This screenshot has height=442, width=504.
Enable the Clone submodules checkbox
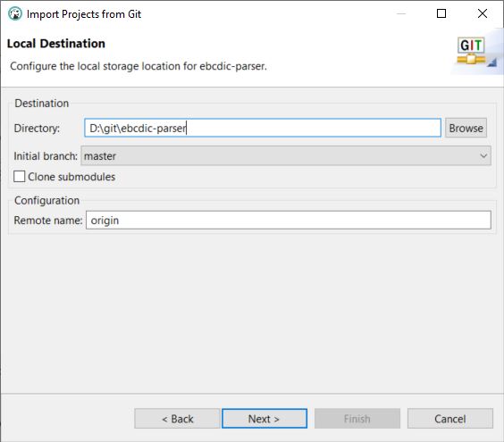pos(20,176)
